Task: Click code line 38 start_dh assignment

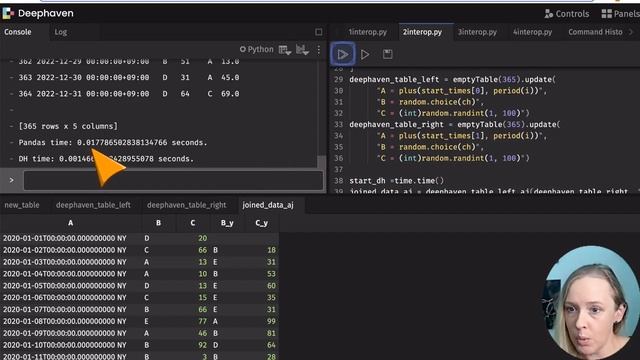Action: tap(396, 180)
